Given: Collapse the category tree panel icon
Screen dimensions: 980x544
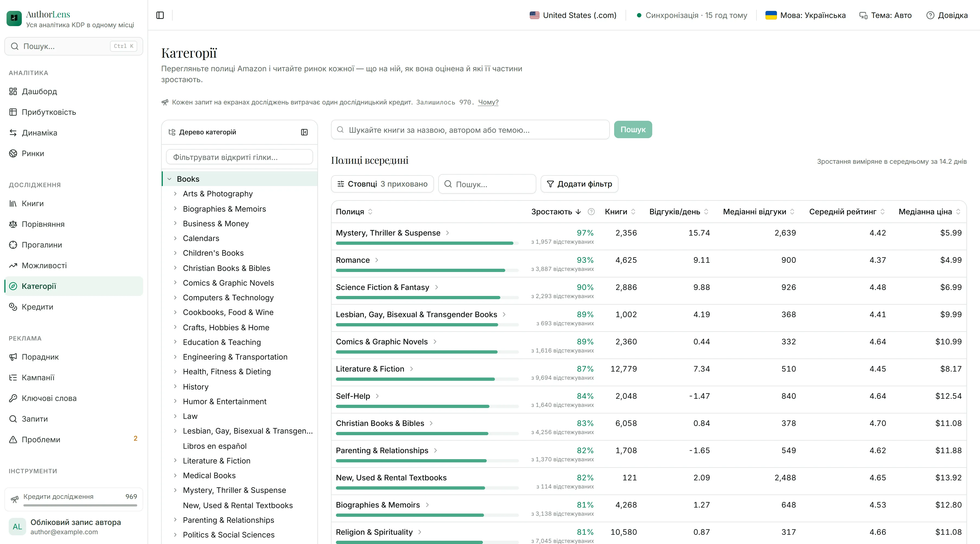Looking at the screenshot, I should (304, 132).
